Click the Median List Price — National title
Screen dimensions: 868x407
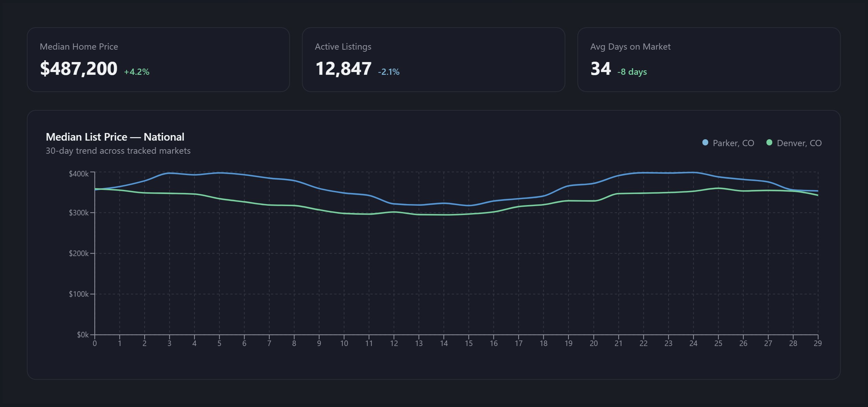click(115, 137)
